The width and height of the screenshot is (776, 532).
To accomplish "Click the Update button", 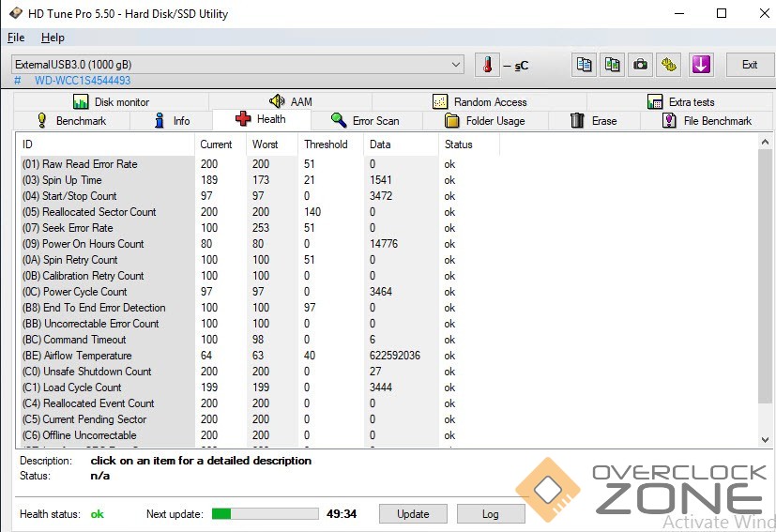I will [x=413, y=514].
